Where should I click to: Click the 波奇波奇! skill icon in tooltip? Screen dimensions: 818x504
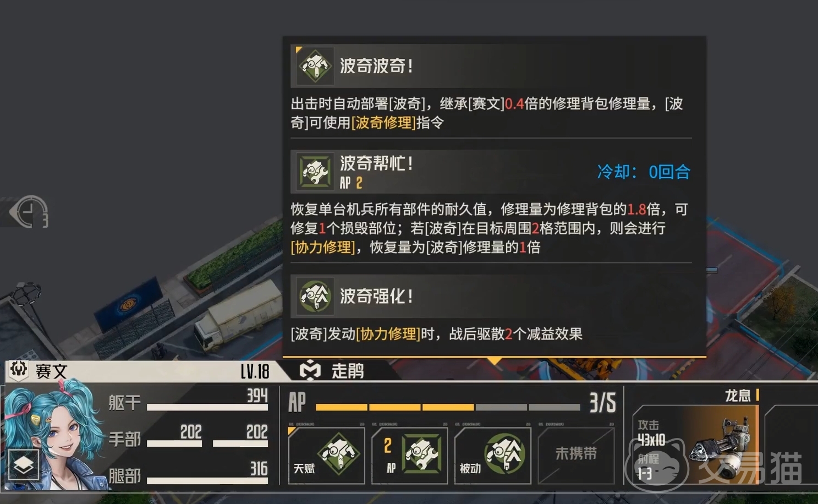[x=315, y=66]
